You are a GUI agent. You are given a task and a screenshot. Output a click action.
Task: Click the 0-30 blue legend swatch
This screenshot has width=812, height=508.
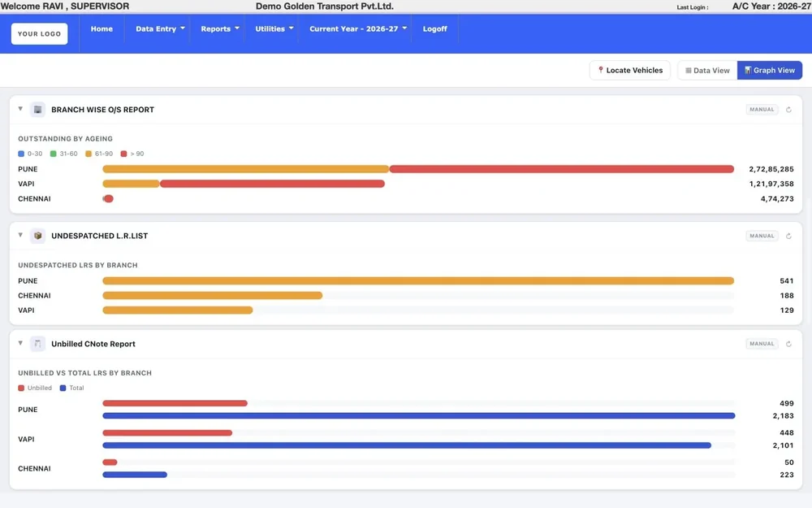coord(21,154)
